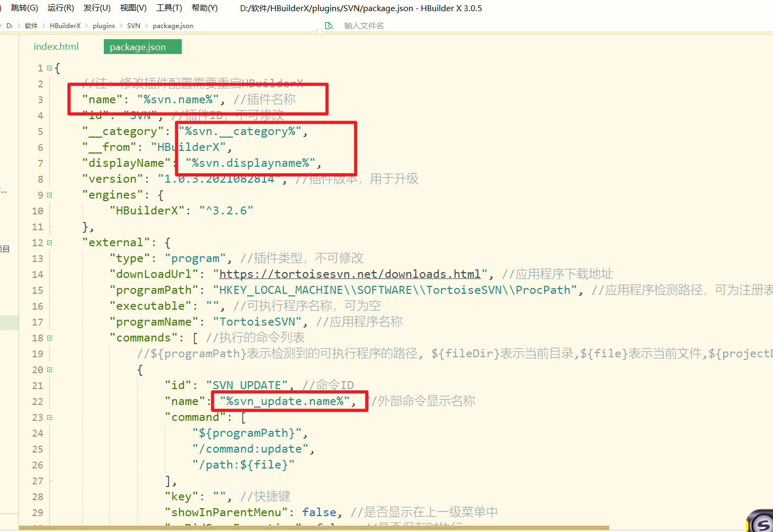Click the file search icon beside the filename box

329,26
